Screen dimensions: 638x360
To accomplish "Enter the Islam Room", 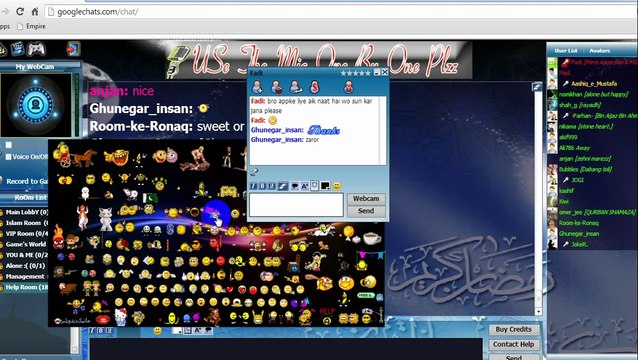I will [x=26, y=223].
